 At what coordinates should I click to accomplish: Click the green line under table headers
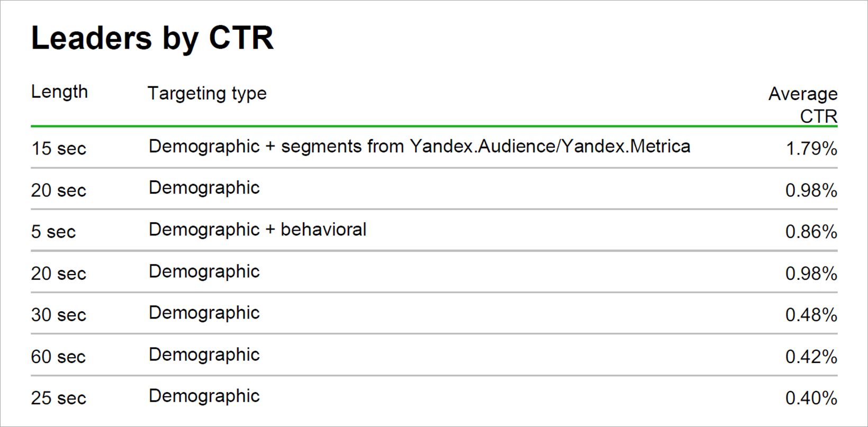(434, 126)
